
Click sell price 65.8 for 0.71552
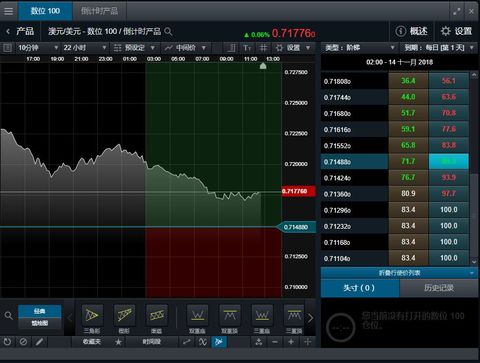pyautogui.click(x=408, y=145)
